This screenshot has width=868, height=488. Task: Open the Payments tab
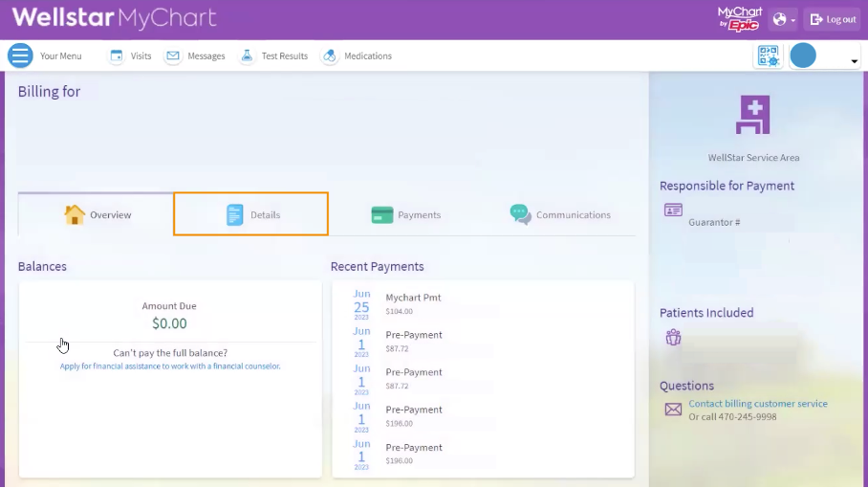[405, 214]
